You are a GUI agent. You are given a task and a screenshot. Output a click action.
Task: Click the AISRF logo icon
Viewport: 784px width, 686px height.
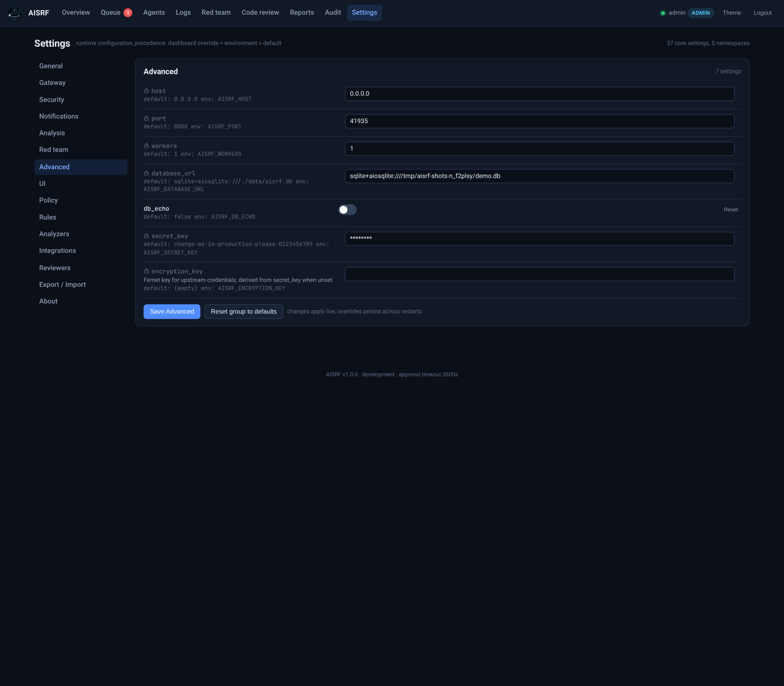[x=15, y=13]
